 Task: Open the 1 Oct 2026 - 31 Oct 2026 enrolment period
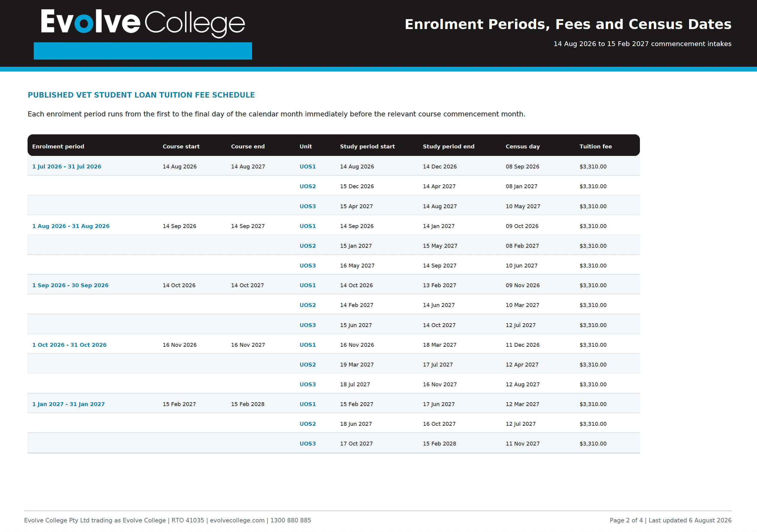69,345
